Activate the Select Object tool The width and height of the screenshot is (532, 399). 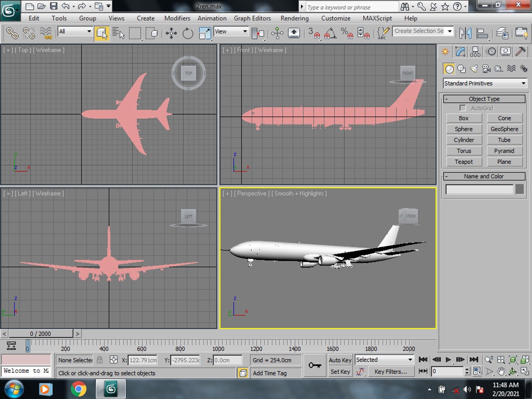[102, 33]
